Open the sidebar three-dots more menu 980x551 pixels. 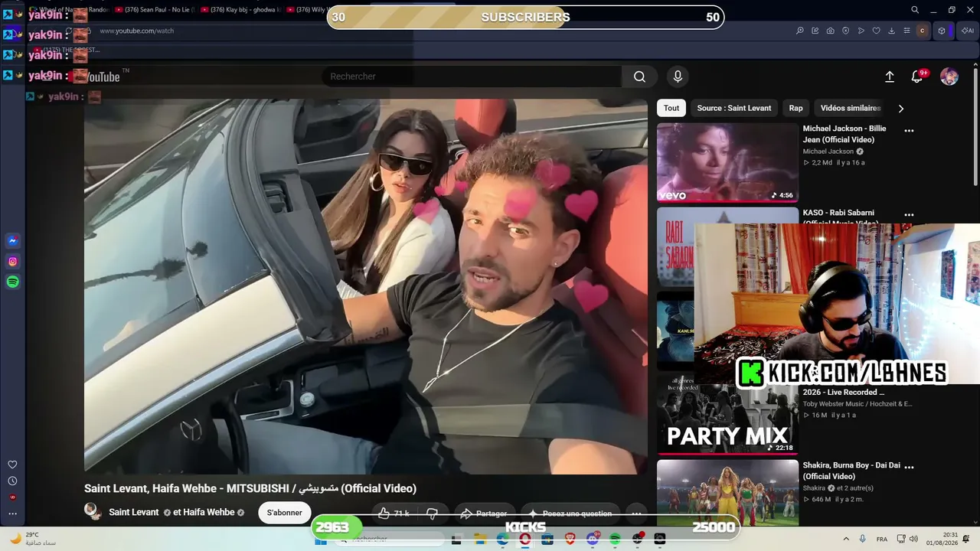[12, 514]
